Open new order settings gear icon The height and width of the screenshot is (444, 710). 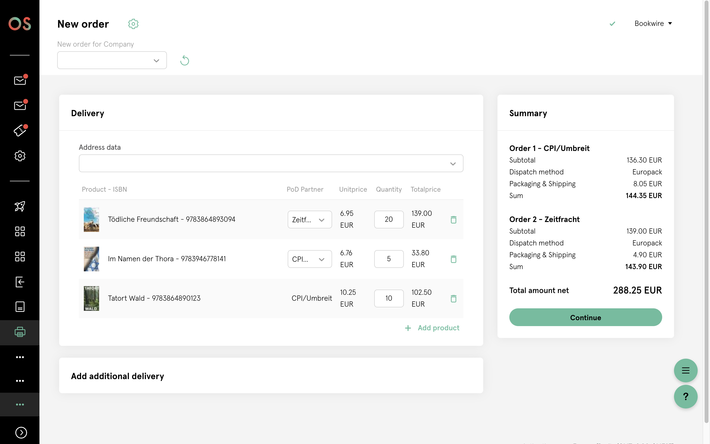click(x=134, y=24)
